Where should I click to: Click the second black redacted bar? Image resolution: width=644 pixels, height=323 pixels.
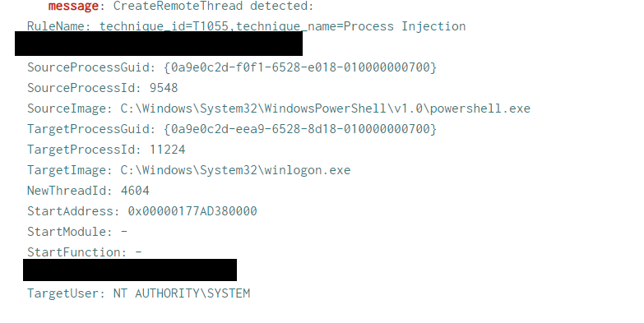[x=130, y=270]
